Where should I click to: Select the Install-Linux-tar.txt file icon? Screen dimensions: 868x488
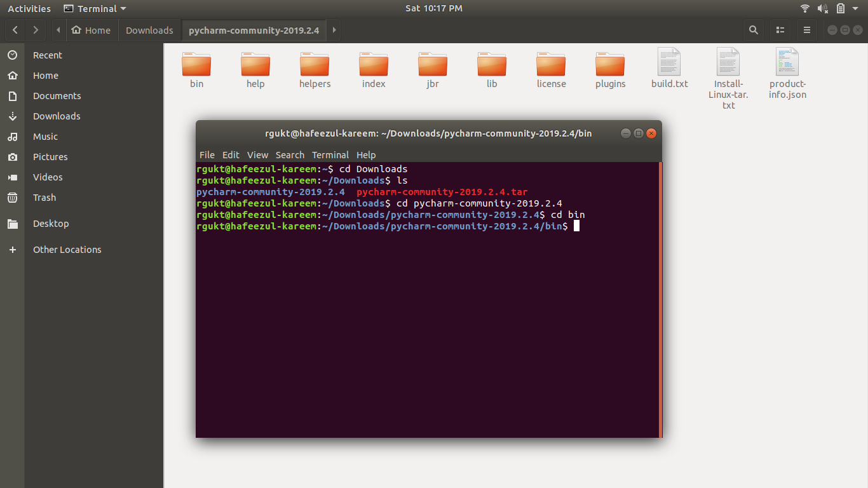[x=728, y=62]
